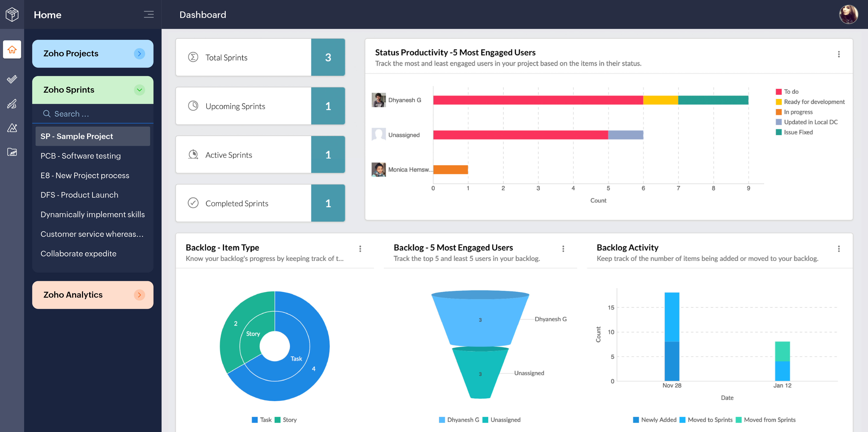
Task: Open the mountain chart analytics icon
Action: point(12,128)
